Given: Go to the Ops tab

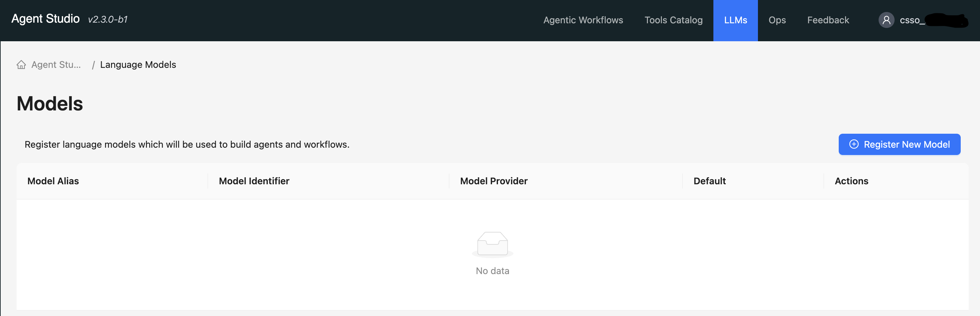Looking at the screenshot, I should tap(777, 20).
